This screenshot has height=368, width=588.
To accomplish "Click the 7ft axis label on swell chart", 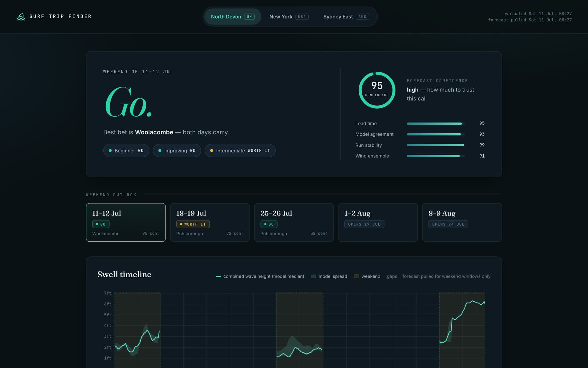I will pos(108,293).
